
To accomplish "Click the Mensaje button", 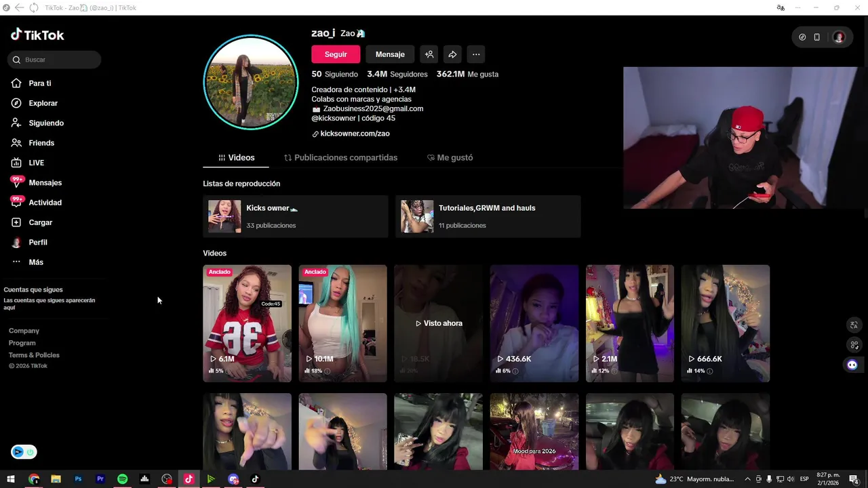I will coord(390,54).
